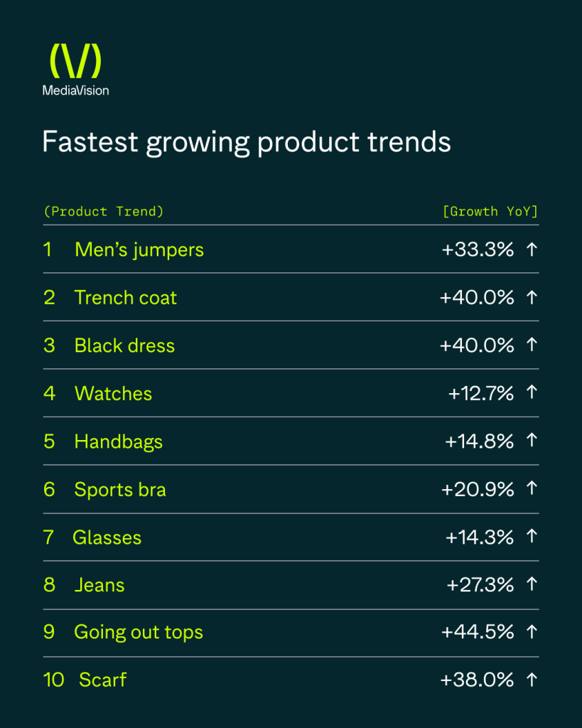Click the MediaVision wordmark text
The width and height of the screenshot is (582, 728).
(75, 90)
